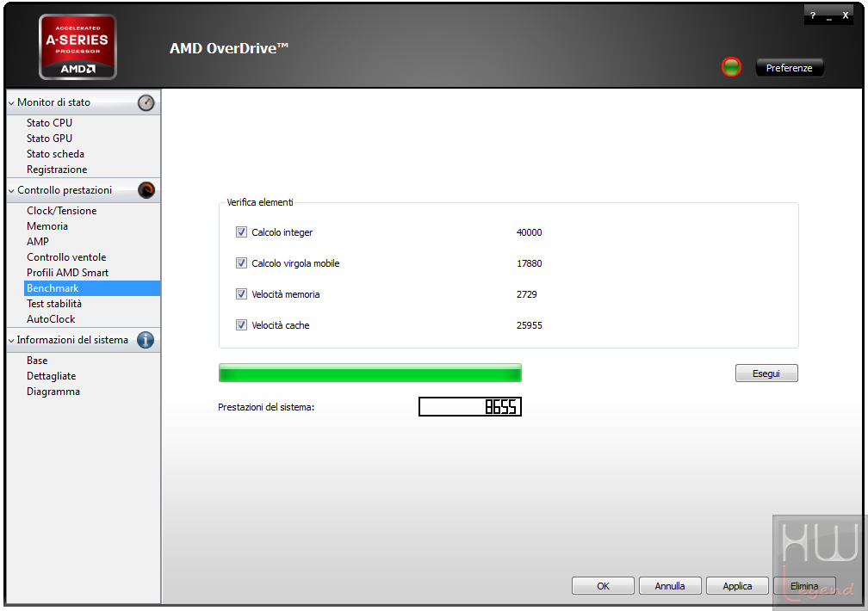The image size is (868, 611).
Task: Close the AMD OverDrive window
Action: pyautogui.click(x=846, y=15)
